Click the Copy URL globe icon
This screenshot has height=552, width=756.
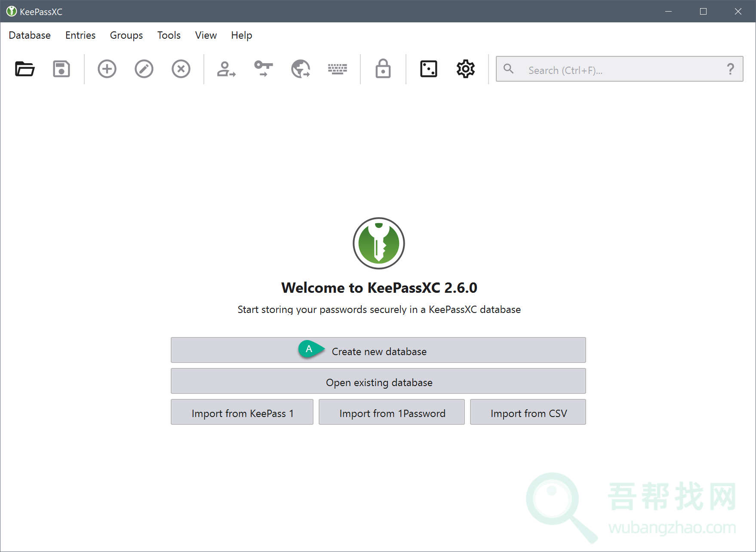point(301,69)
